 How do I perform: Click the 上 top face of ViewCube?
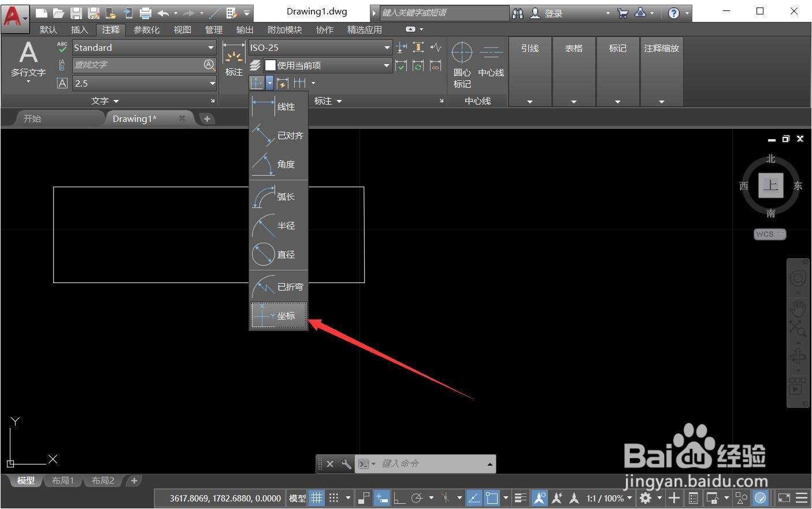(770, 185)
